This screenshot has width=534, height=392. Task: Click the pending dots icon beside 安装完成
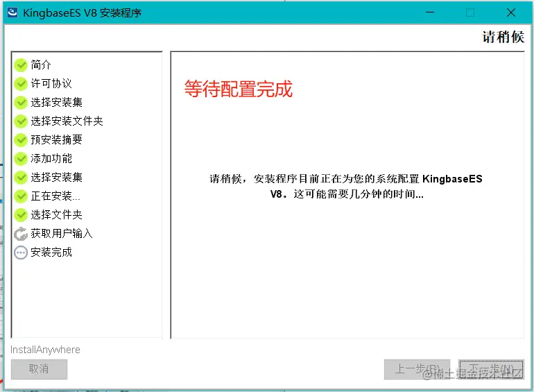pyautogui.click(x=21, y=253)
